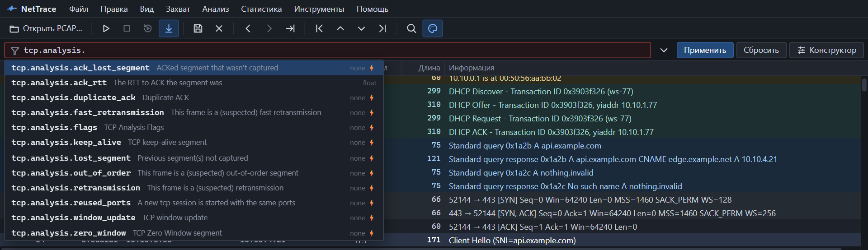The image size is (868, 250).
Task: Open the Вид menu
Action: pyautogui.click(x=147, y=9)
